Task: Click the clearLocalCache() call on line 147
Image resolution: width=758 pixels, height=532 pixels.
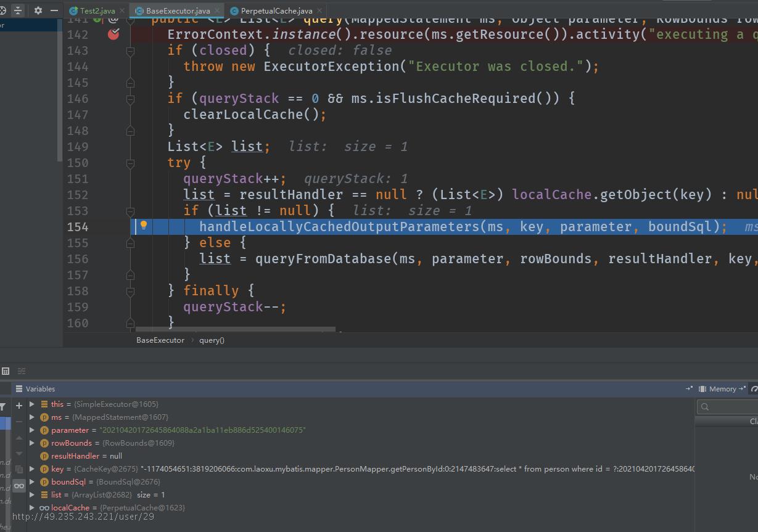Action: tap(251, 115)
